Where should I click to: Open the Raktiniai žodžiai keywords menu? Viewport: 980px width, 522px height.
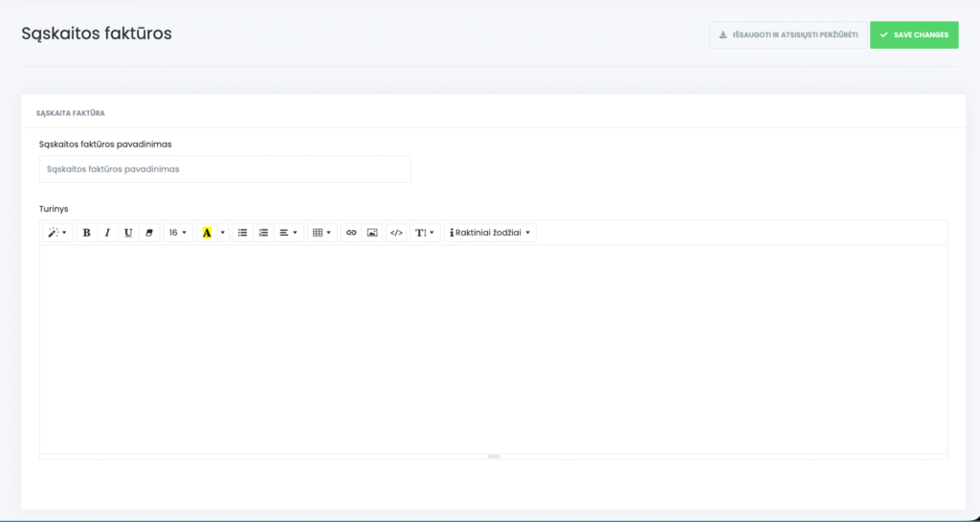490,233
